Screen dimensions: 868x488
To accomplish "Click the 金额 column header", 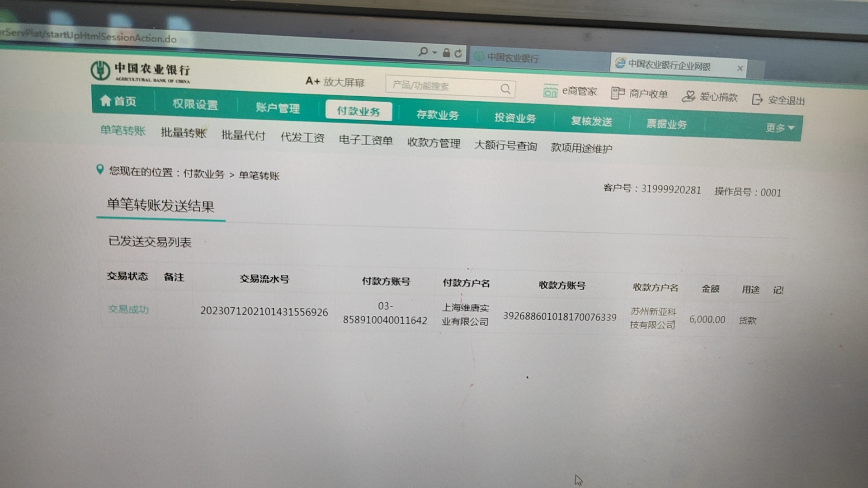I will point(710,289).
